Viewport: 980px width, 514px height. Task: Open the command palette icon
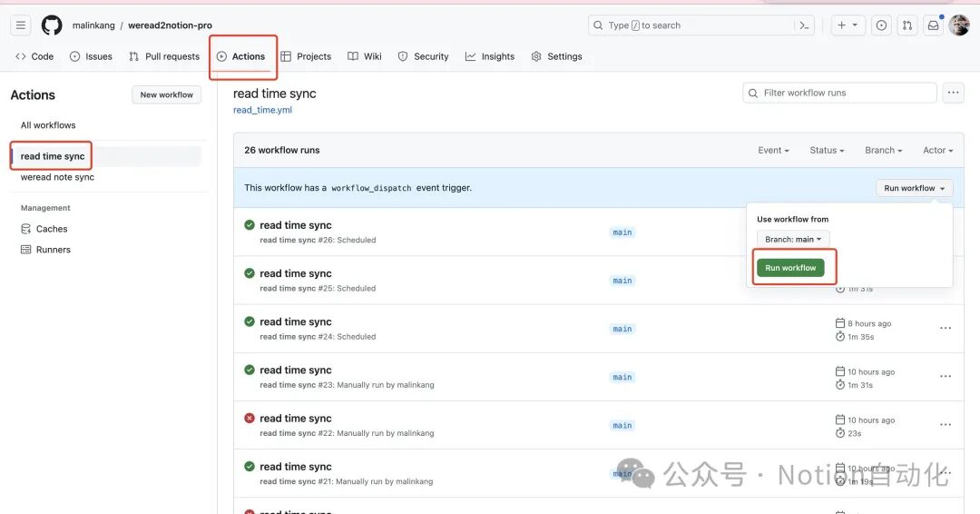coord(804,25)
